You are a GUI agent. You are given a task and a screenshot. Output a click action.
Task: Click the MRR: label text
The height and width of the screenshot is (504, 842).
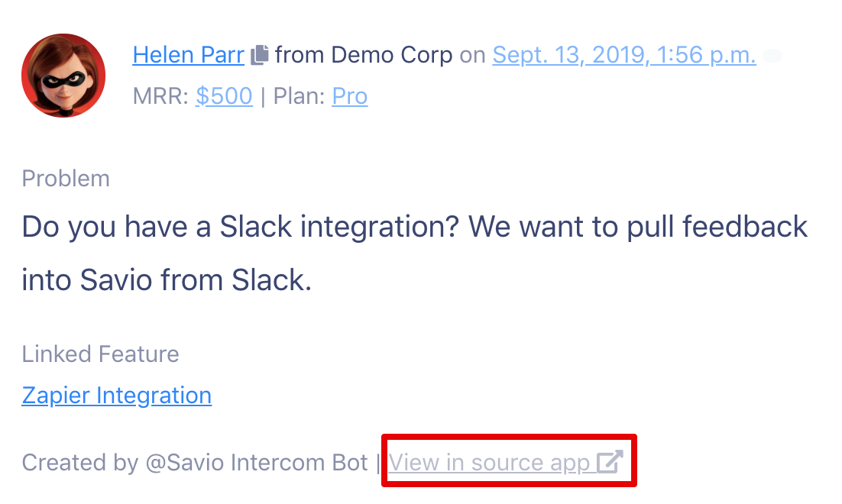pos(160,97)
